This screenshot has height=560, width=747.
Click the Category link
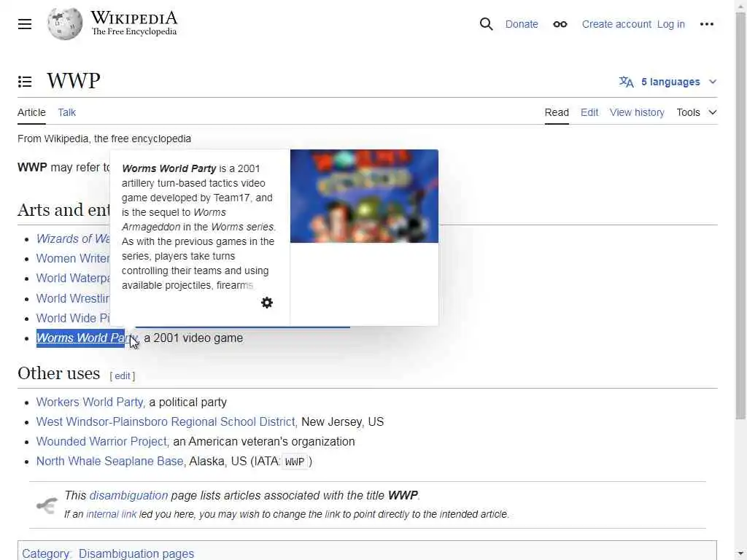pos(46,553)
